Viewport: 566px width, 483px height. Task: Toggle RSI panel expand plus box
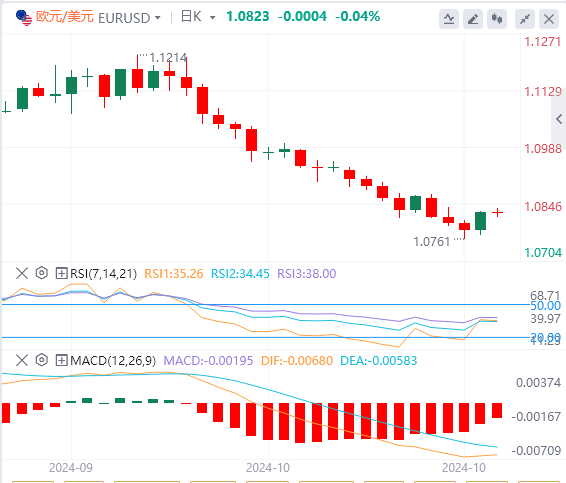(61, 273)
